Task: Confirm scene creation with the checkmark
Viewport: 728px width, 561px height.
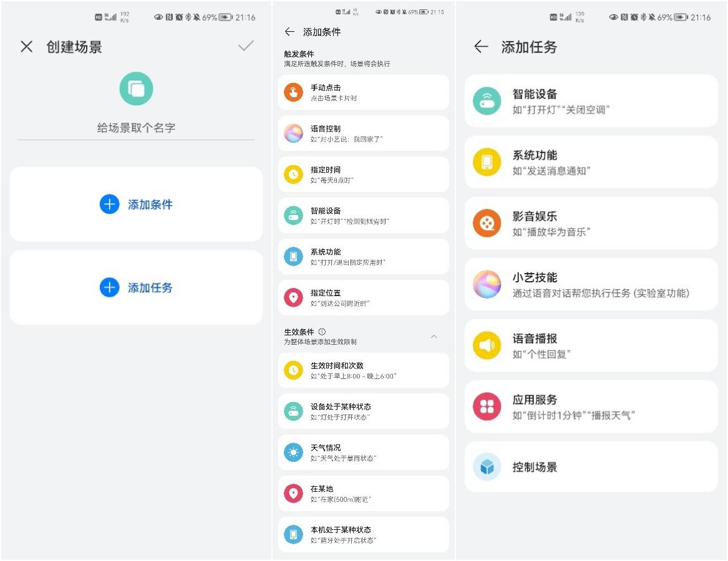Action: [x=246, y=46]
